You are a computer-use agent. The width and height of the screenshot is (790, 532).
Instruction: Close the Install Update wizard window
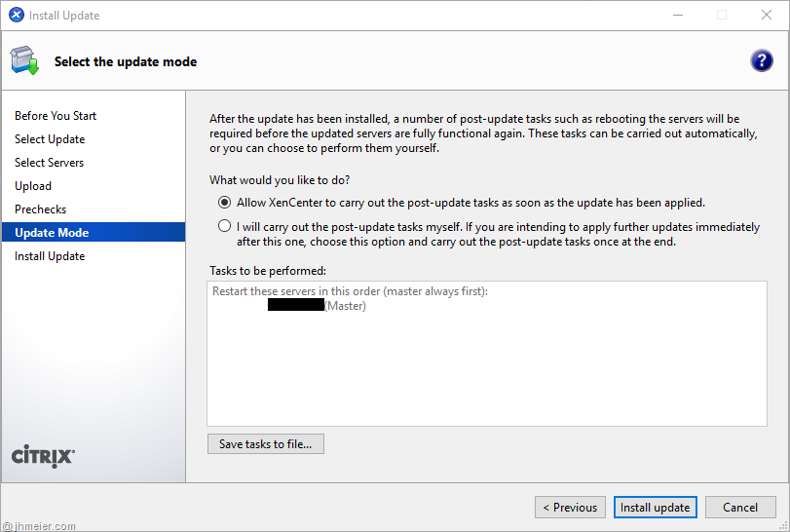(766, 16)
